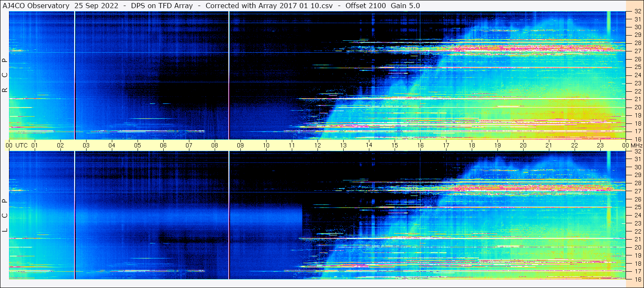Click the 27 MHz label of LCP panel
644x288 pixels.
point(637,191)
